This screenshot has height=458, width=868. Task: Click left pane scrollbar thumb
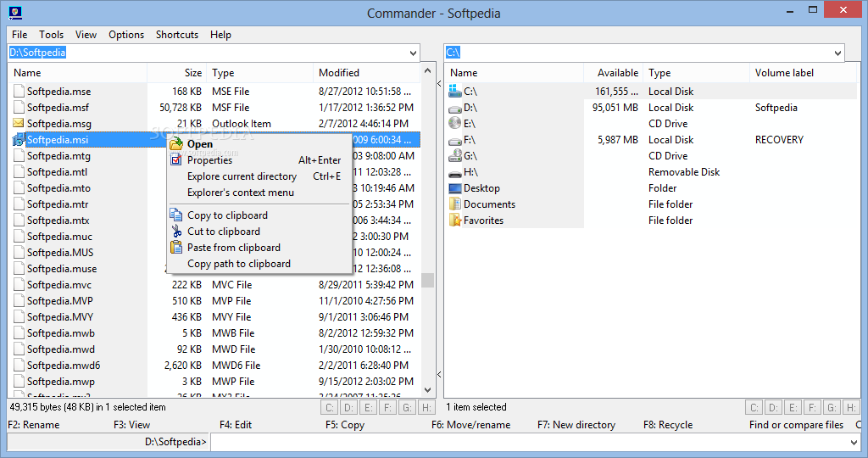pyautogui.click(x=427, y=280)
